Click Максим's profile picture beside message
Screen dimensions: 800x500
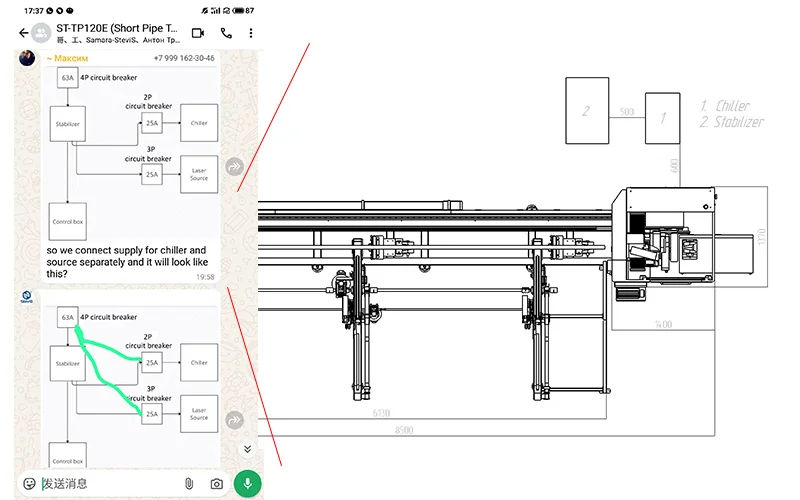(x=28, y=57)
